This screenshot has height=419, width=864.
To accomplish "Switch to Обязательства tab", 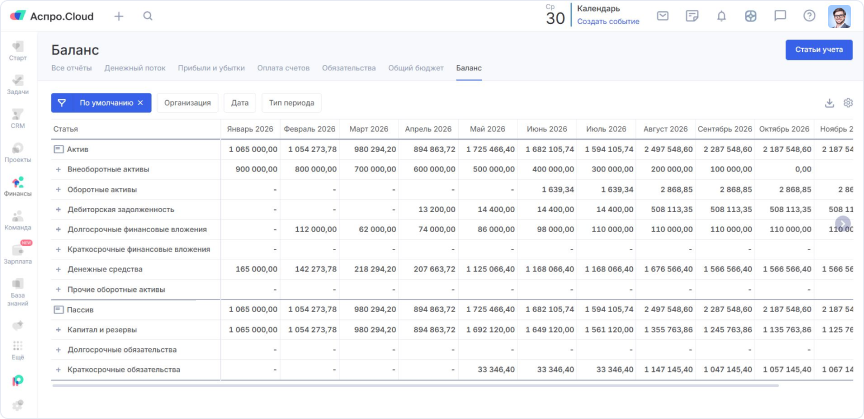I will click(x=349, y=68).
